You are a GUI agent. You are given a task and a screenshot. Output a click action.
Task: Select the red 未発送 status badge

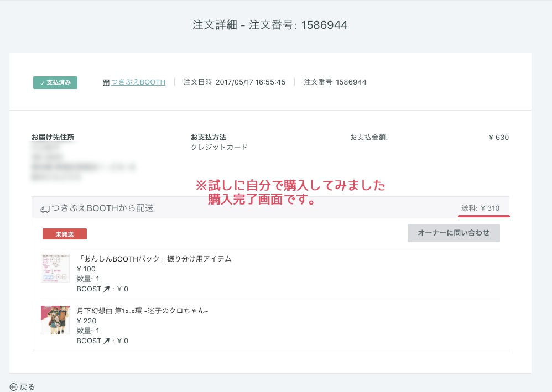point(64,234)
